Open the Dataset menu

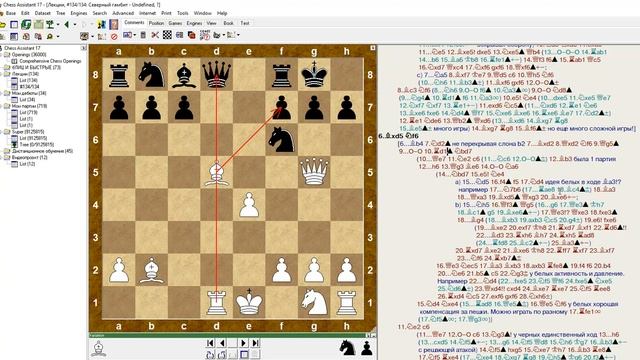[x=42, y=13]
